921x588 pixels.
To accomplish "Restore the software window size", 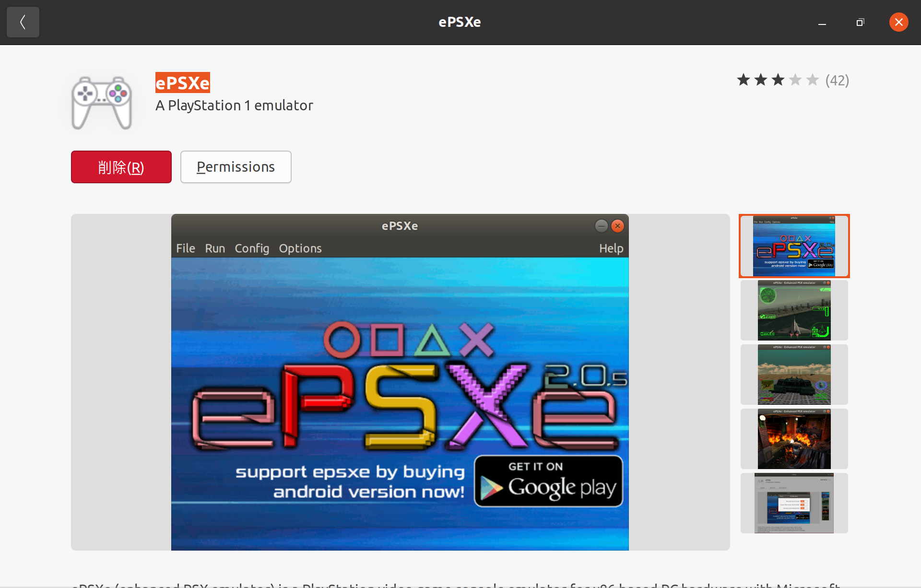I will (x=860, y=23).
